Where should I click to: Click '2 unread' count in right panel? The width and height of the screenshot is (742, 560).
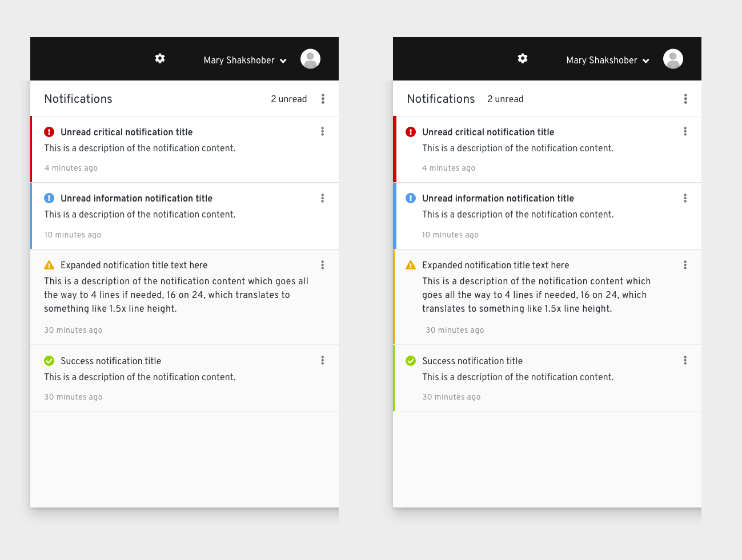click(506, 99)
